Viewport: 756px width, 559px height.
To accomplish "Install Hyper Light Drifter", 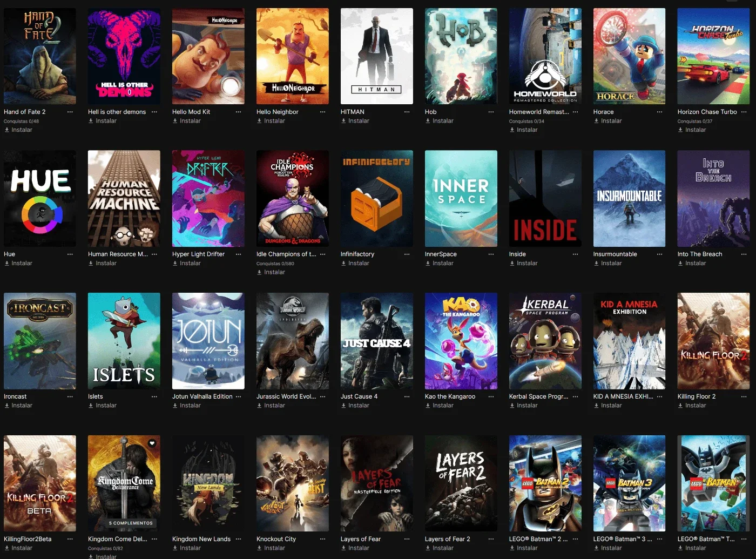I will (187, 263).
